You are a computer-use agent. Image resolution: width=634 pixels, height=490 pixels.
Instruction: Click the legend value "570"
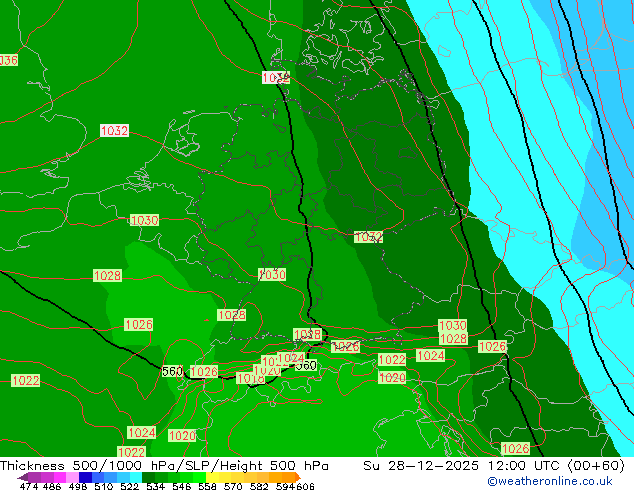pos(233,486)
